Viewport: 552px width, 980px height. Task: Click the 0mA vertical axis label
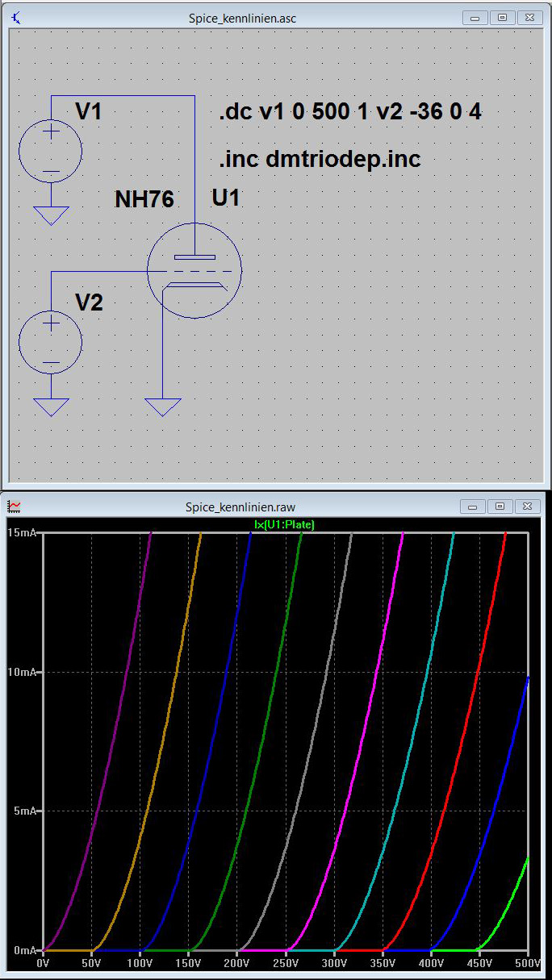(x=26, y=950)
